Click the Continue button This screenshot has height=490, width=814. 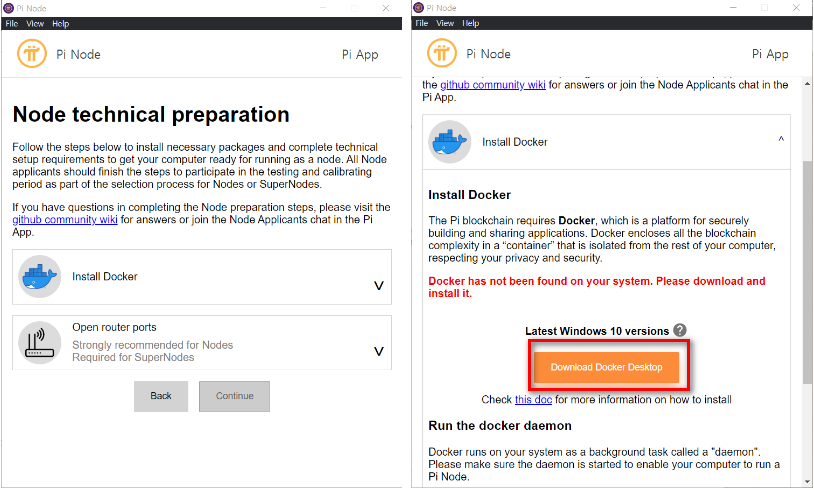pos(234,396)
